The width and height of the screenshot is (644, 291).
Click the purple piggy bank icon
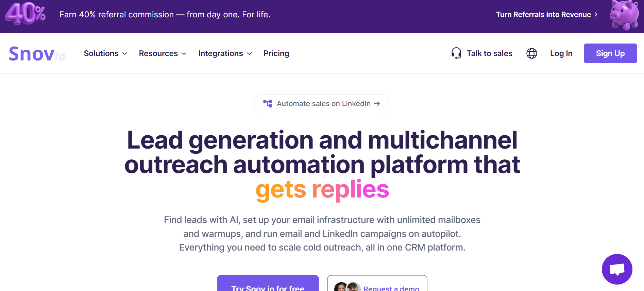[624, 15]
